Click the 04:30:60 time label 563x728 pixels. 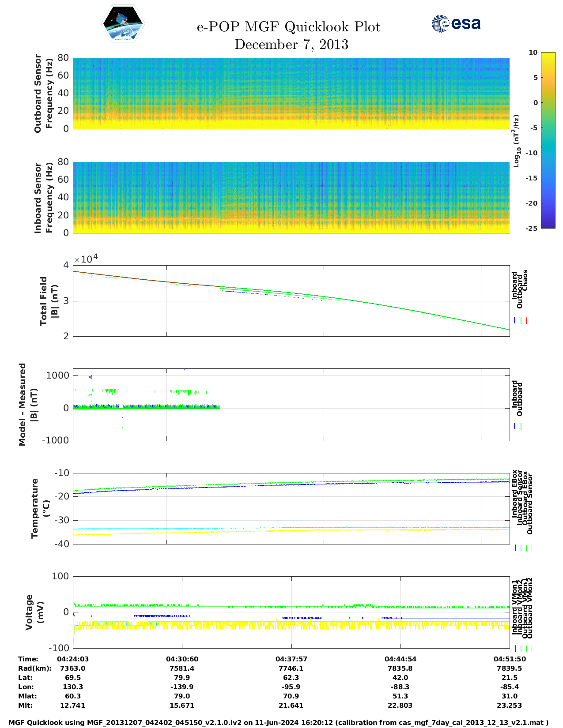point(182,659)
